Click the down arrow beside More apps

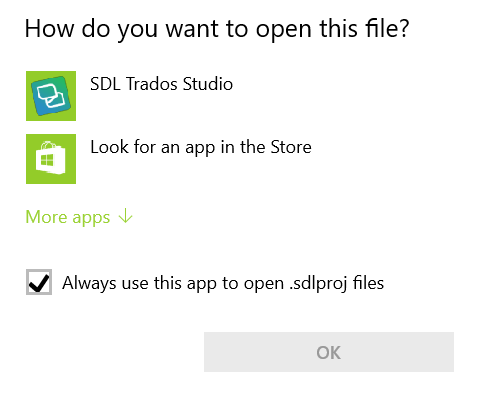(126, 216)
